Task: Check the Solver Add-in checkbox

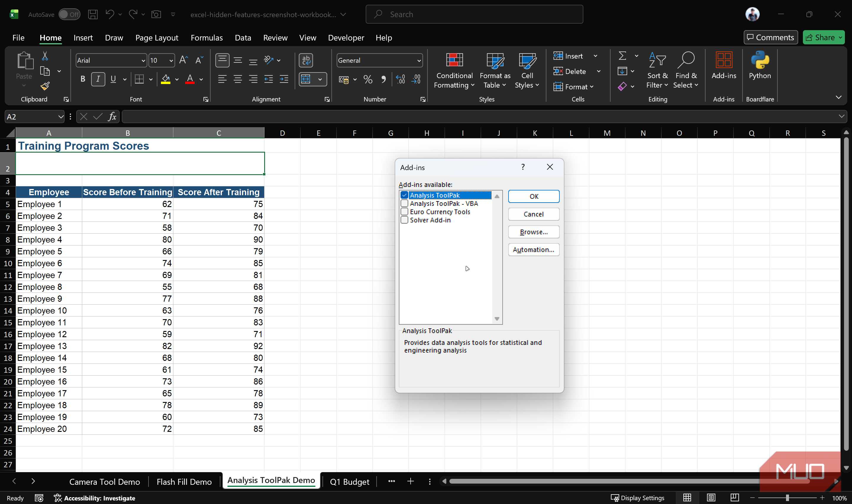Action: point(404,220)
